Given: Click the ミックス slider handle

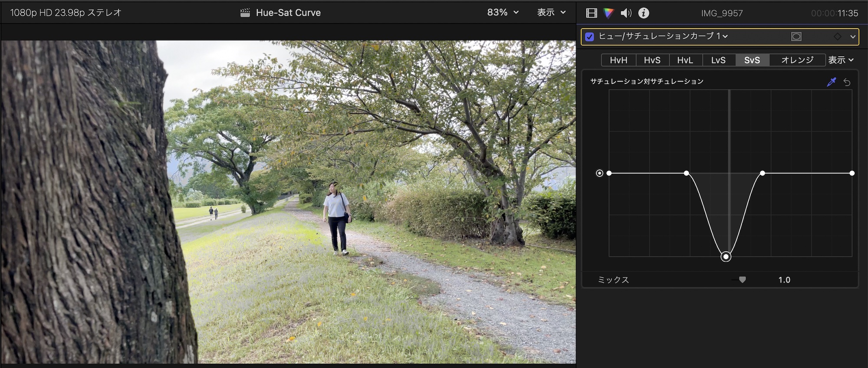Looking at the screenshot, I should pyautogui.click(x=742, y=280).
